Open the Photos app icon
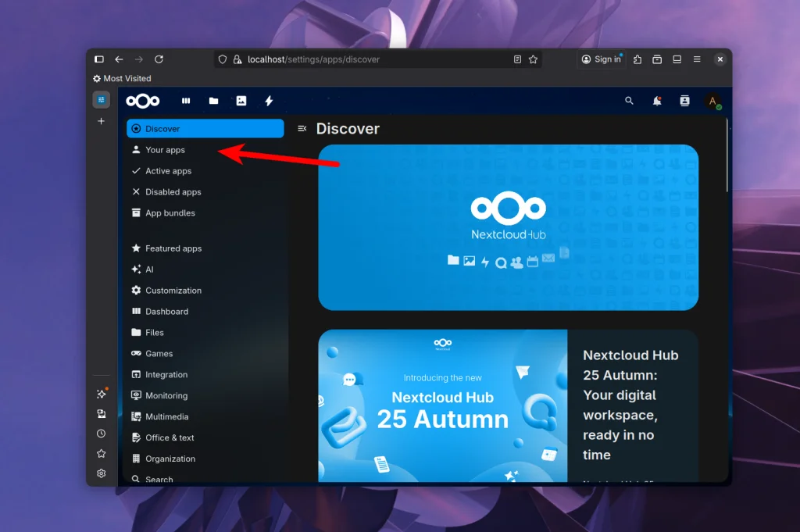800x532 pixels. [x=241, y=100]
